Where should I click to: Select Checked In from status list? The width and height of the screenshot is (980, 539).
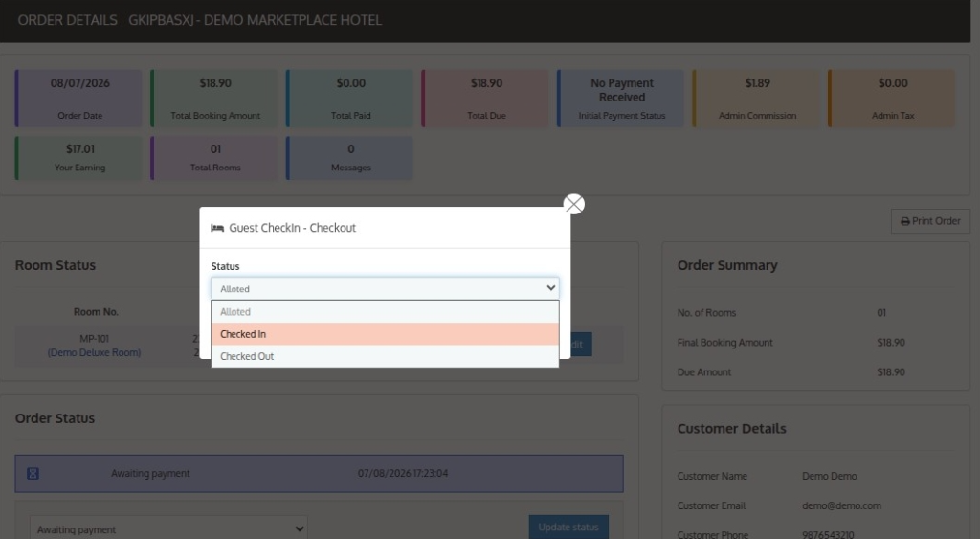click(x=385, y=334)
